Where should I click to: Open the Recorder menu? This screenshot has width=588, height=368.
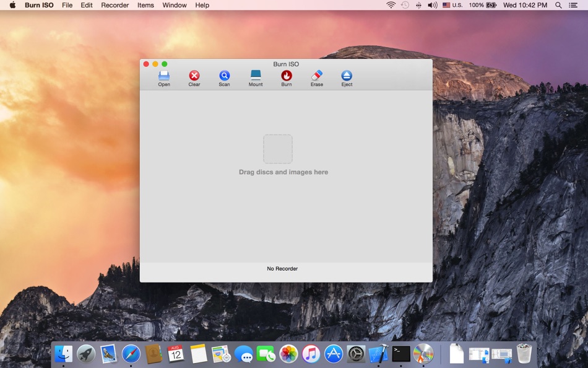(x=115, y=5)
